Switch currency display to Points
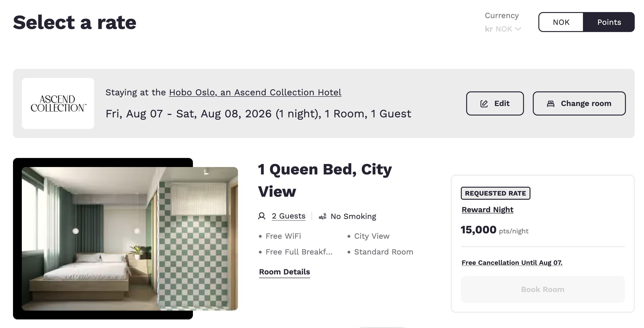644x328 pixels. coord(609,22)
